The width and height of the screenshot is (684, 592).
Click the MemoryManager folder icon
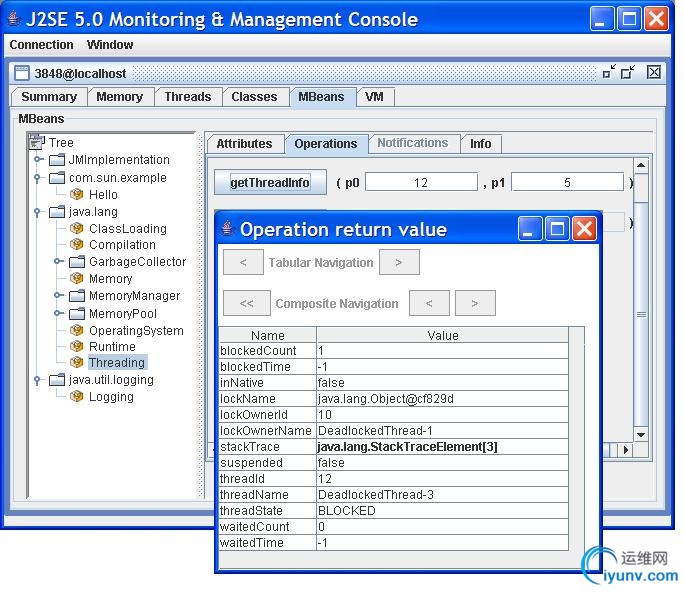point(77,296)
